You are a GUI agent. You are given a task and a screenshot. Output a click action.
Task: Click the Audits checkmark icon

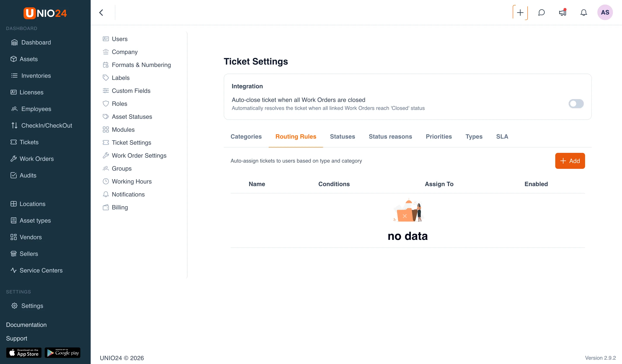(14, 175)
